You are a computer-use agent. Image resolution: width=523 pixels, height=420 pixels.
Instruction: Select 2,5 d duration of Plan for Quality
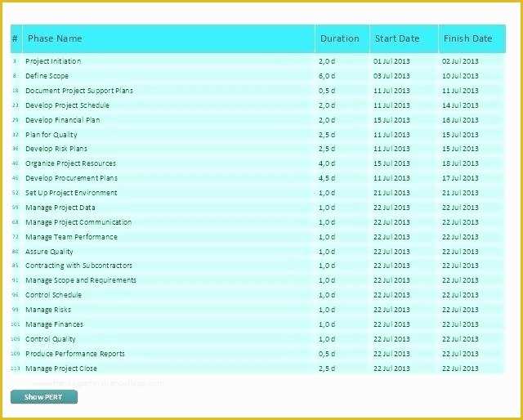point(327,135)
